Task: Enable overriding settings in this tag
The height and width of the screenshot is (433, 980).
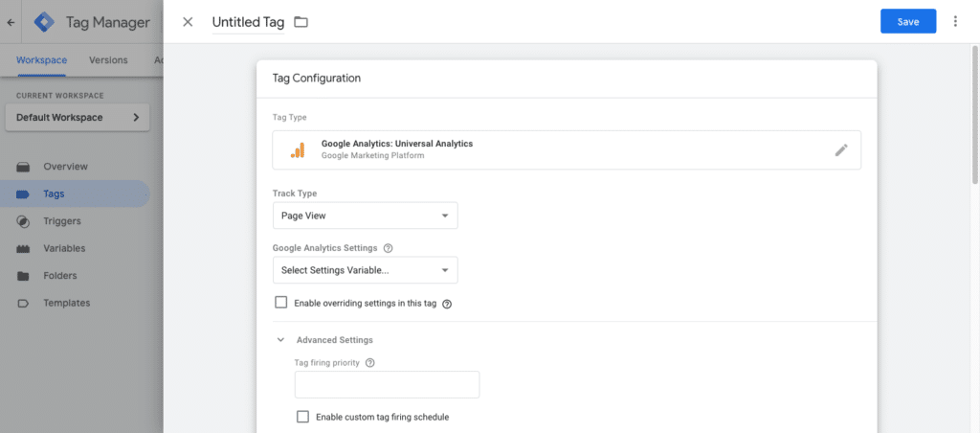Action: 281,303
